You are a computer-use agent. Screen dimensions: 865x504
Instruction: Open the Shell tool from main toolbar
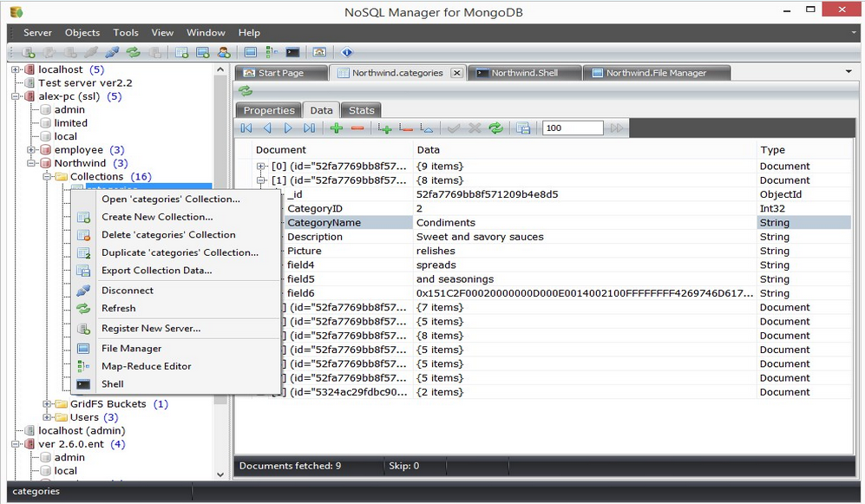click(x=292, y=53)
